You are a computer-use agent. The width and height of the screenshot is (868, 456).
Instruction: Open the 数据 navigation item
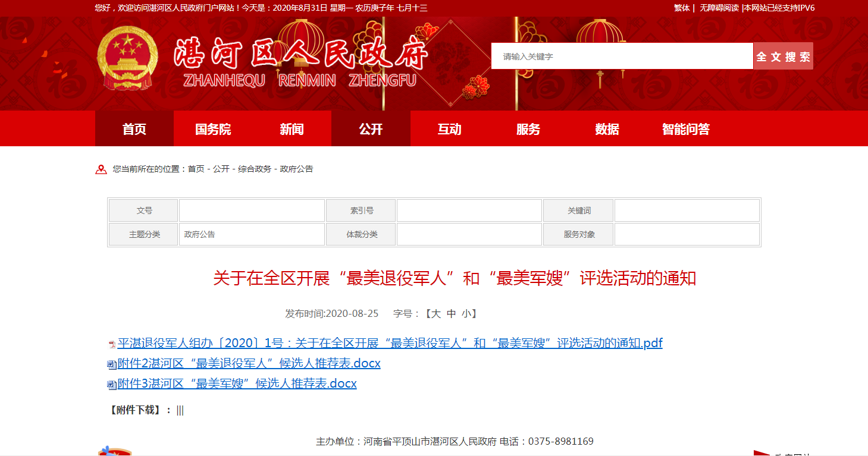click(x=607, y=129)
